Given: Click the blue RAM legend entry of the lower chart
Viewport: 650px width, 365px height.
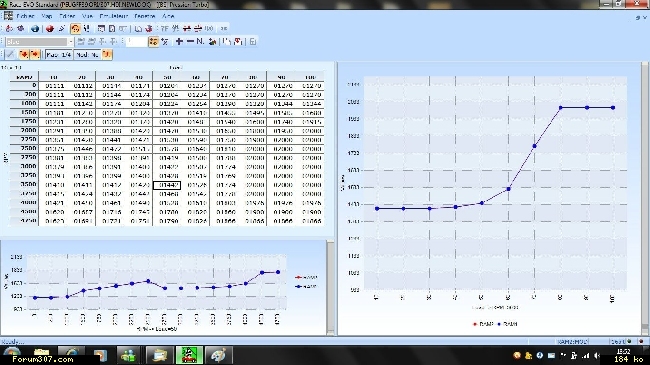Looking at the screenshot, I should click(x=306, y=287).
